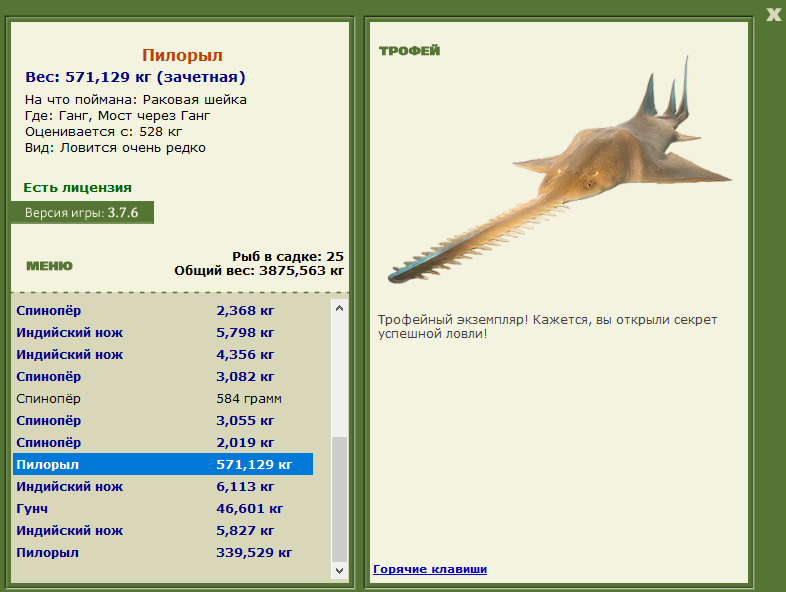786x592 pixels.
Task: Select the Индийский нож 4,356 кг row
Action: [x=163, y=354]
